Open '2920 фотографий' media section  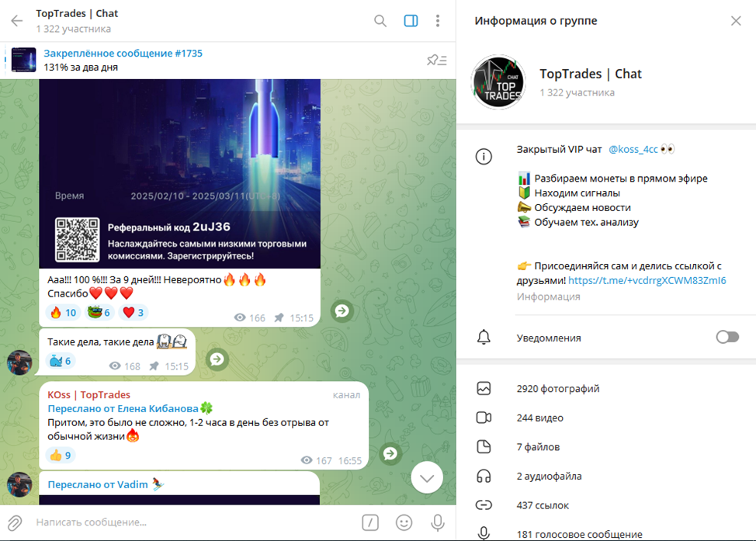[606, 389]
